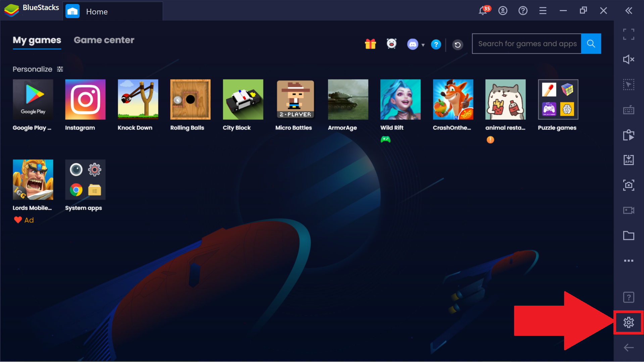Open the gift rewards icon

(x=370, y=44)
